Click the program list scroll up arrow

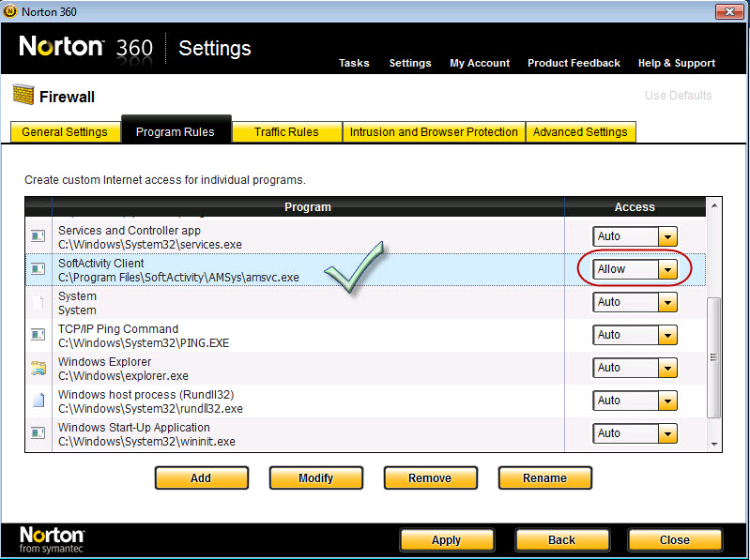(x=714, y=205)
